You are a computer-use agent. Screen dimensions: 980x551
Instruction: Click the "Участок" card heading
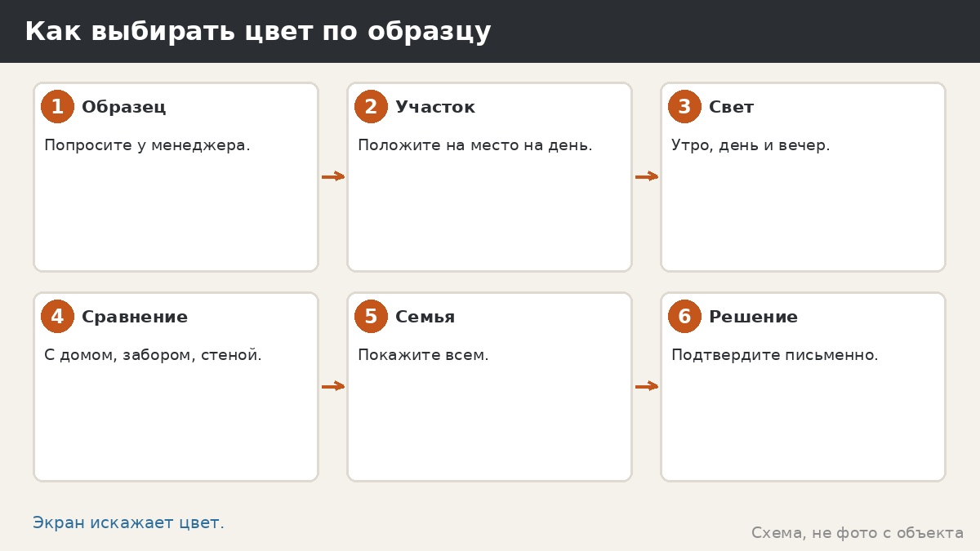click(x=435, y=107)
